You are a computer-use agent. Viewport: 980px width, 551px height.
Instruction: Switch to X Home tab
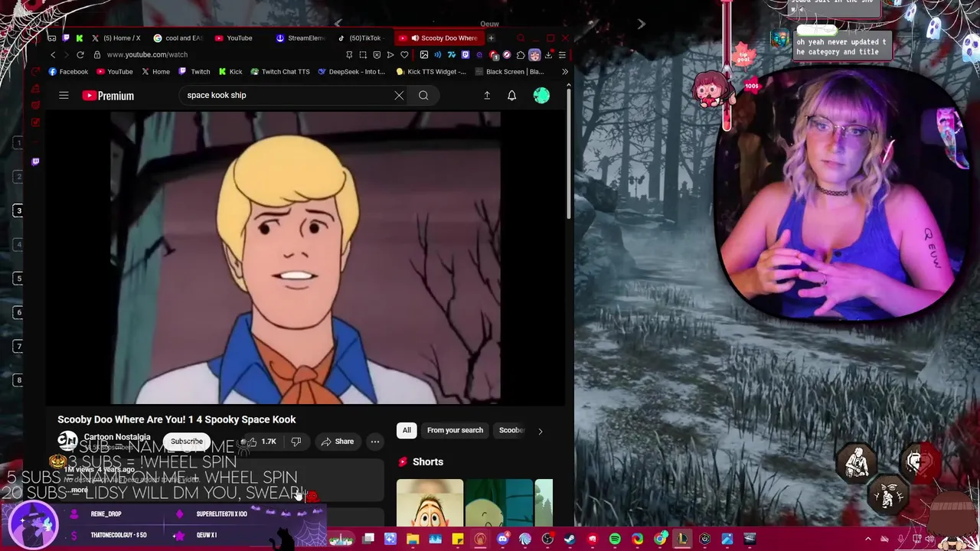click(116, 38)
